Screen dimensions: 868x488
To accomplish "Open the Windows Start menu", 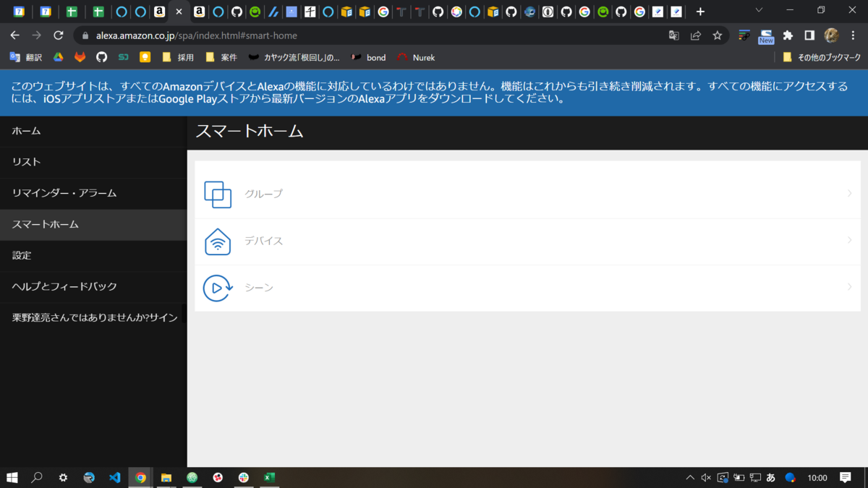I will coord(12,477).
